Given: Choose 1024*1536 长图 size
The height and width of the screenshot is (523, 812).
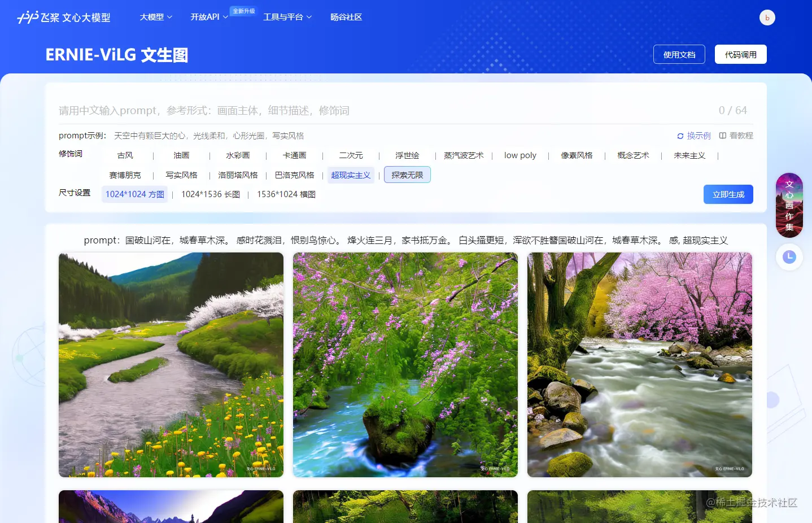Looking at the screenshot, I should pyautogui.click(x=211, y=194).
